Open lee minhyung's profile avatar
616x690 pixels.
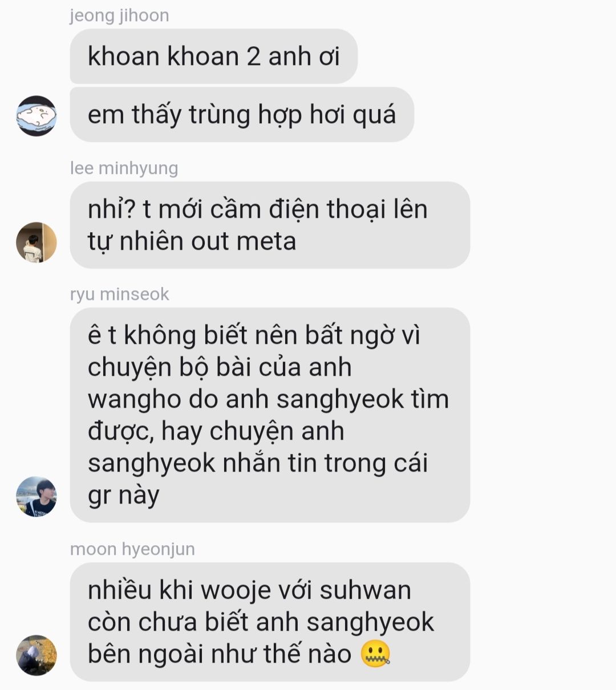pos(37,242)
